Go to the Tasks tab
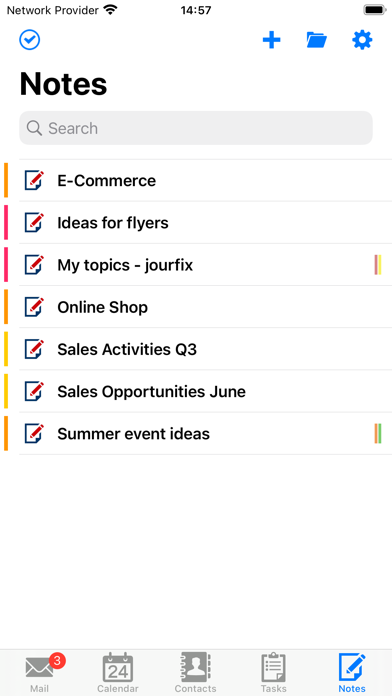392x696 pixels. (x=273, y=672)
